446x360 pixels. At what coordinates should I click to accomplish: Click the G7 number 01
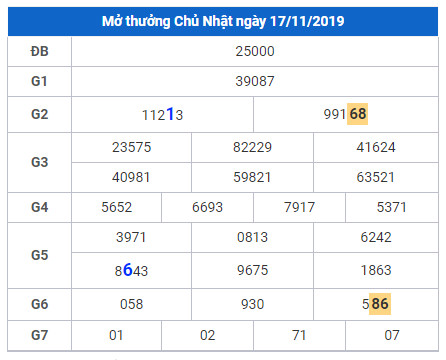click(116, 335)
